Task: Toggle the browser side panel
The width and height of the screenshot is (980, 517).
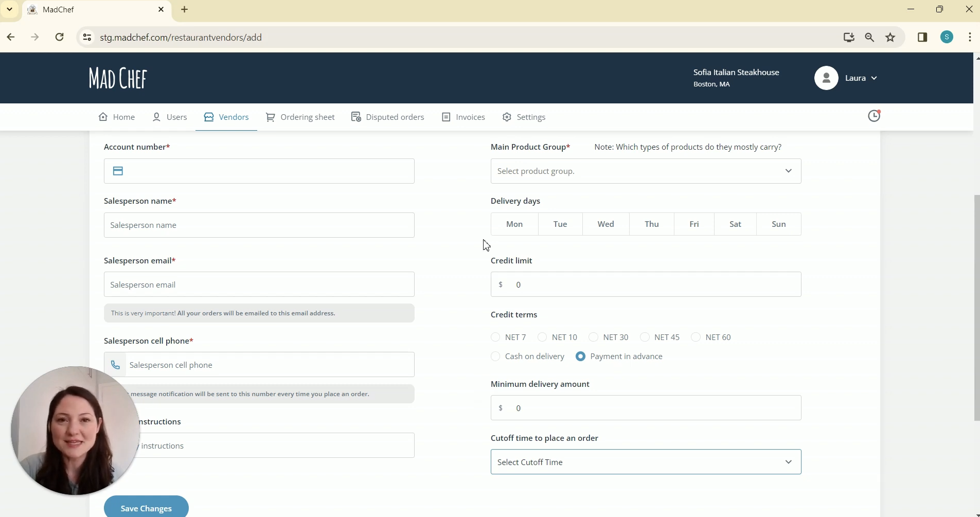Action: (923, 38)
